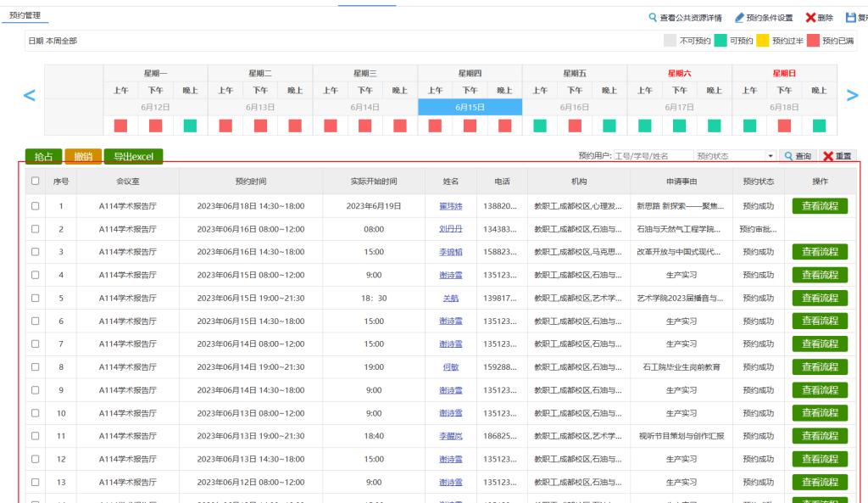
Task: Click the red availability square under 6月15日 上午
Action: coord(433,126)
